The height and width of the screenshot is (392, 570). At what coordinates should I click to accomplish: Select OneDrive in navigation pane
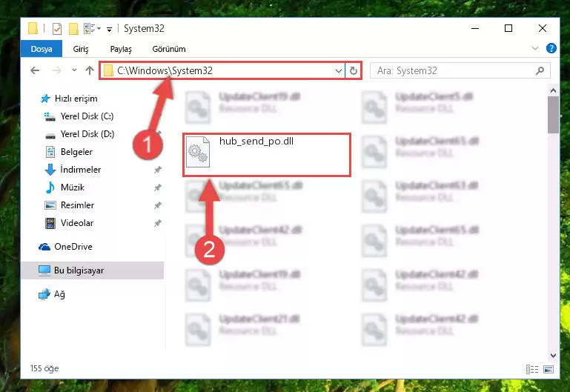[x=73, y=247]
